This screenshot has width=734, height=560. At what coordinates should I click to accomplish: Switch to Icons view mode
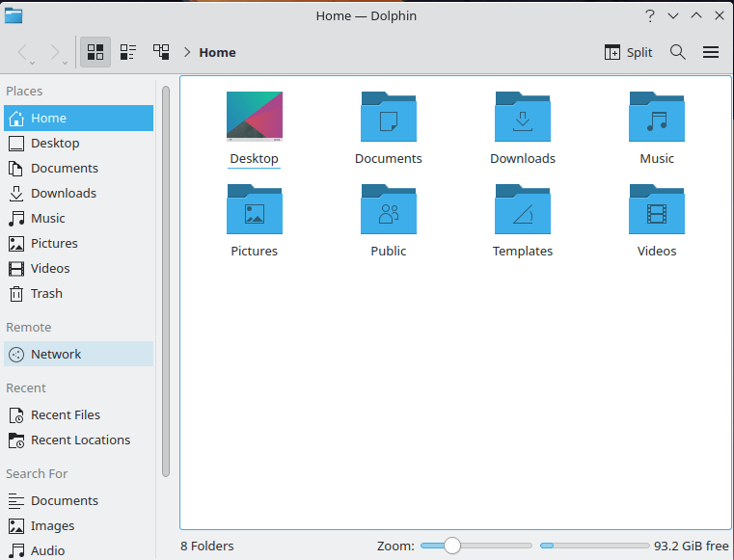point(95,52)
